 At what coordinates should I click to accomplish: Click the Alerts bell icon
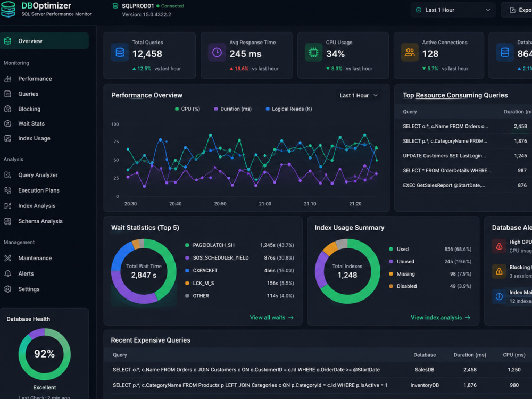click(8, 273)
